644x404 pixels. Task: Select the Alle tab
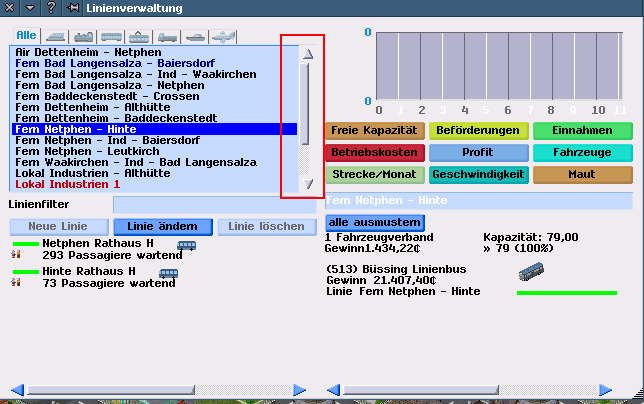[x=25, y=36]
